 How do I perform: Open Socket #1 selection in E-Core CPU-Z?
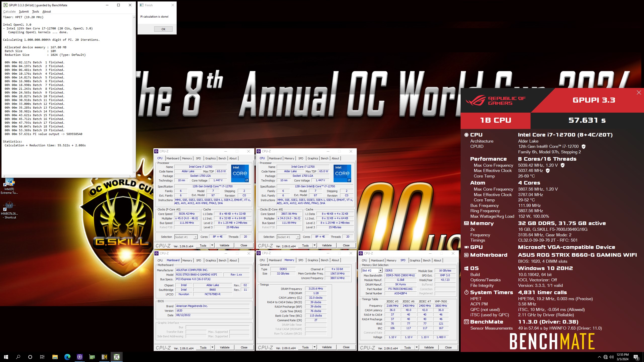click(x=288, y=237)
